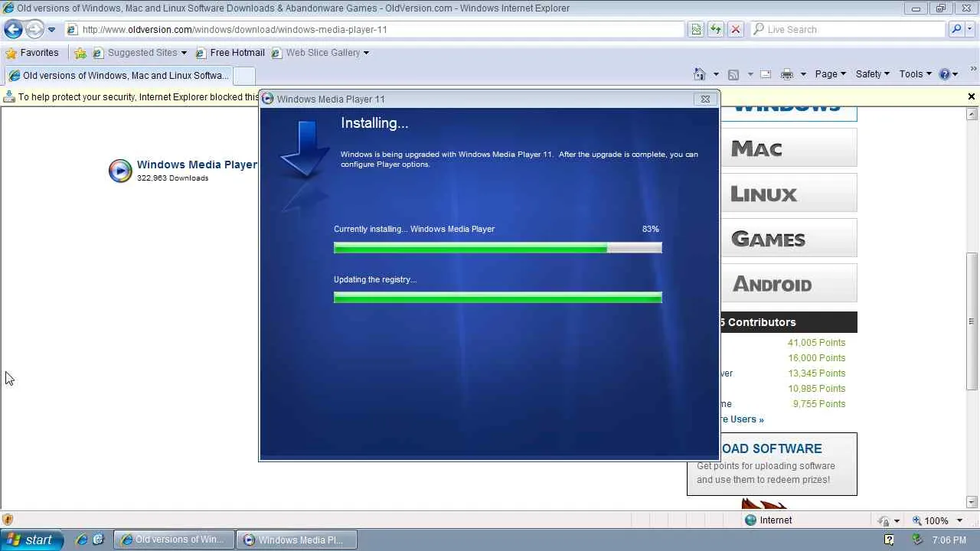Click the Print icon
The image size is (980, 551).
click(786, 74)
